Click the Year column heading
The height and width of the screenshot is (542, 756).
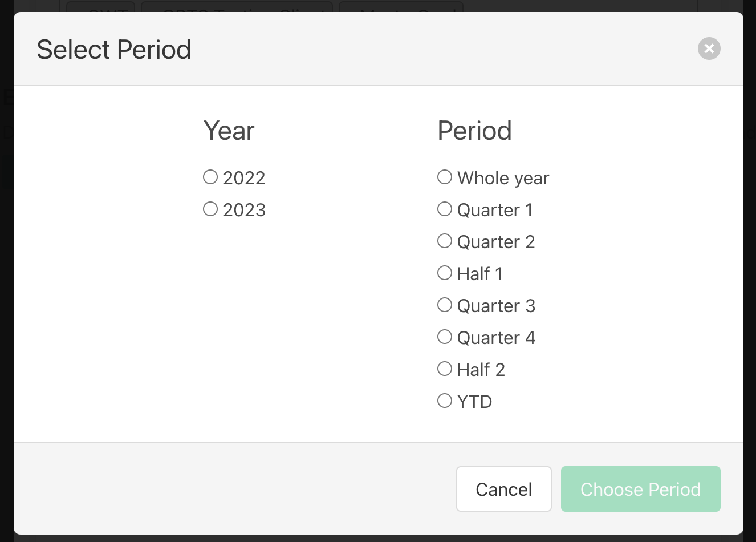click(229, 131)
